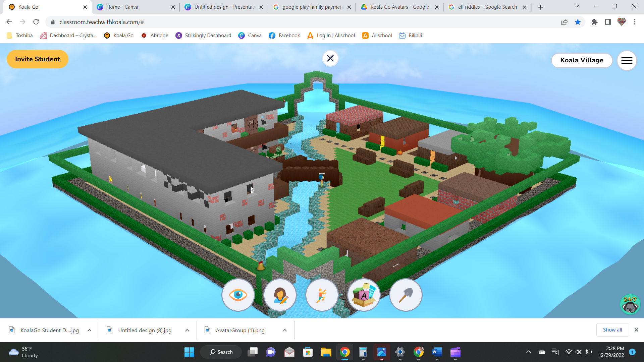Activate the running play mode icon
Screen dimensions: 644x362
point(322,295)
